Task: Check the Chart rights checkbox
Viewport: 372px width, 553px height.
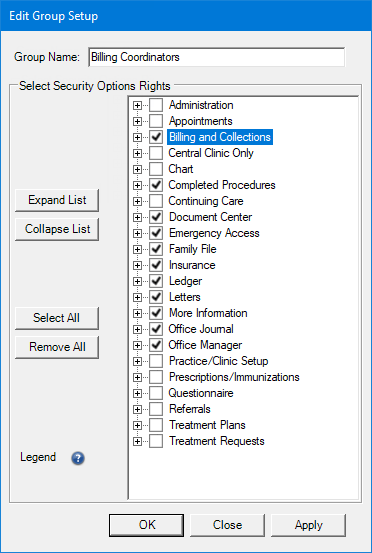Action: [x=156, y=169]
